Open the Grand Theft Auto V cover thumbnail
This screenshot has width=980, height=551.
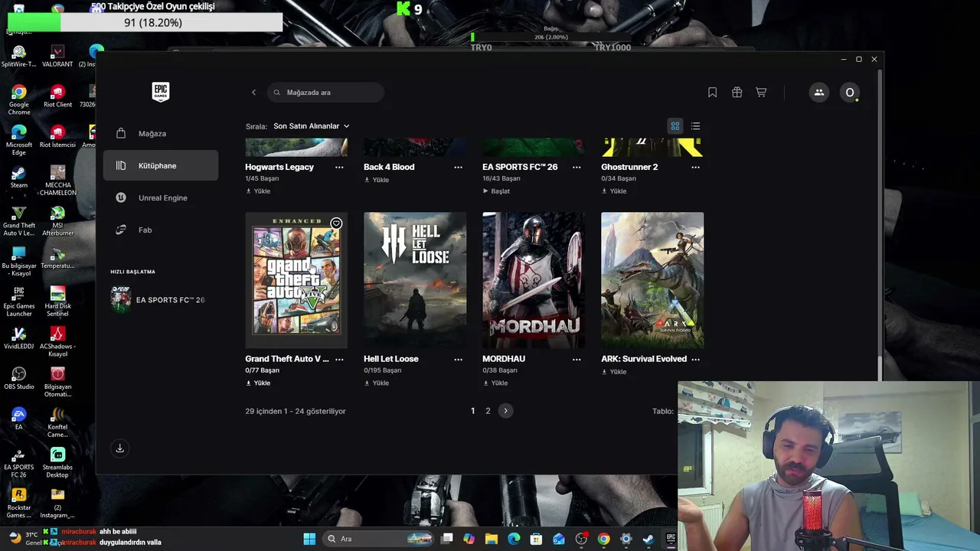(296, 280)
